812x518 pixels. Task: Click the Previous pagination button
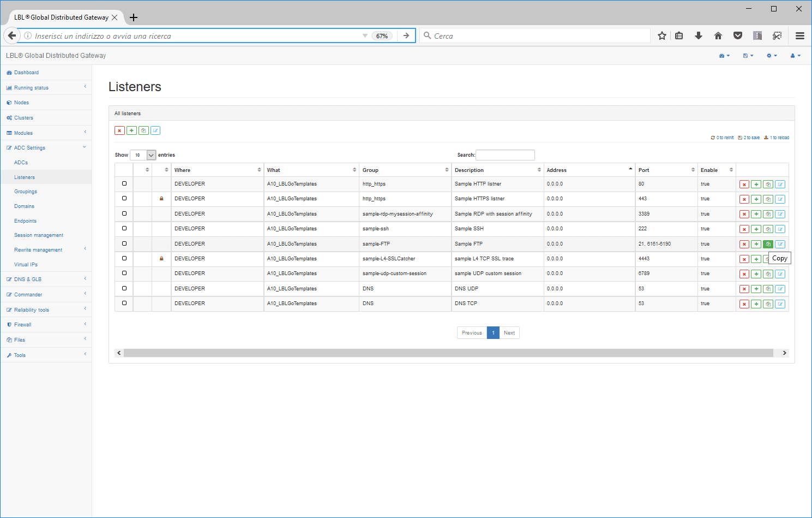click(x=472, y=332)
